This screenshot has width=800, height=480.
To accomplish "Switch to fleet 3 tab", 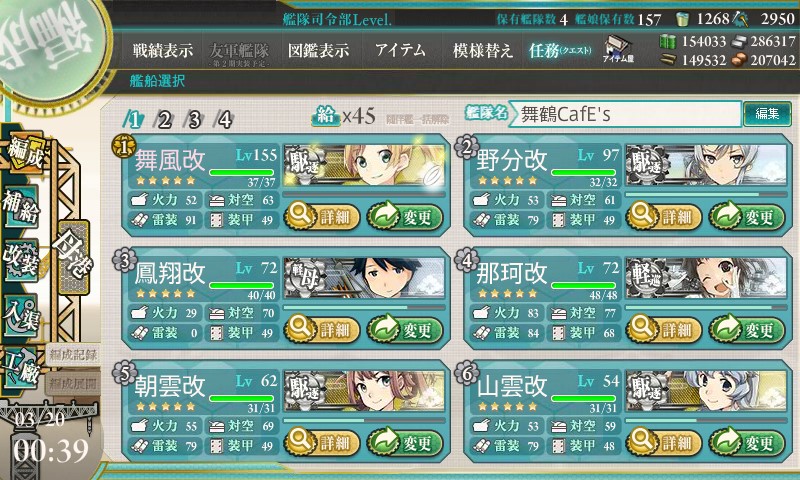I will (194, 120).
